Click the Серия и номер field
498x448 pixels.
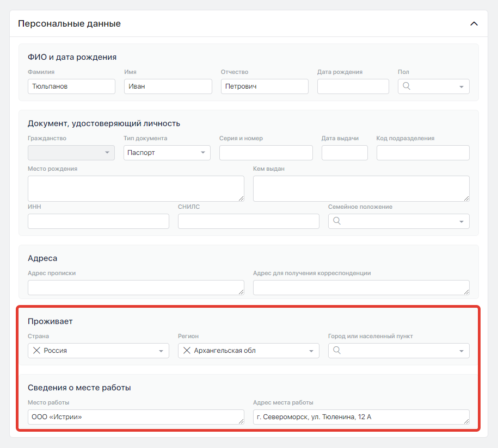point(266,153)
